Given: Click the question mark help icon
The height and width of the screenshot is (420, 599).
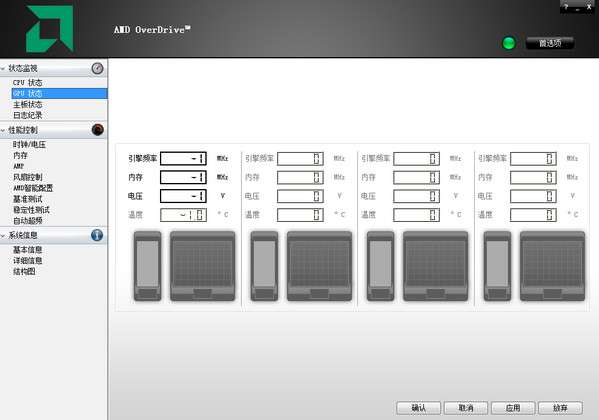Looking at the screenshot, I should 566,6.
